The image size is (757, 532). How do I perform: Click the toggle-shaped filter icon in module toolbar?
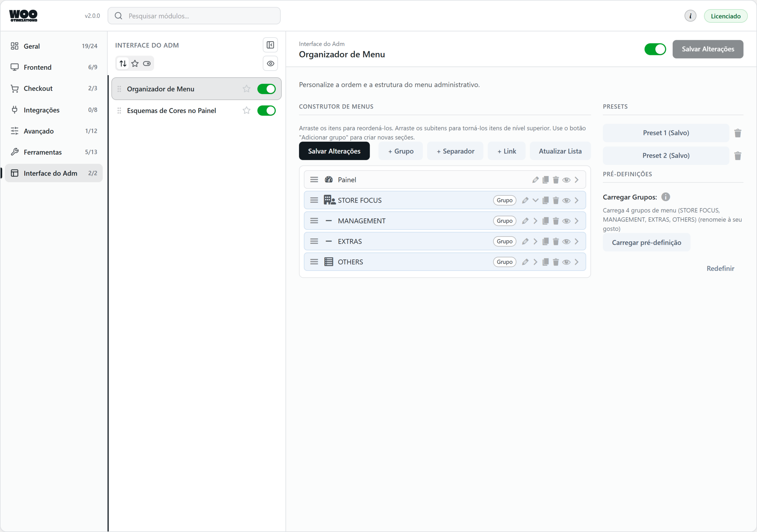(147, 63)
